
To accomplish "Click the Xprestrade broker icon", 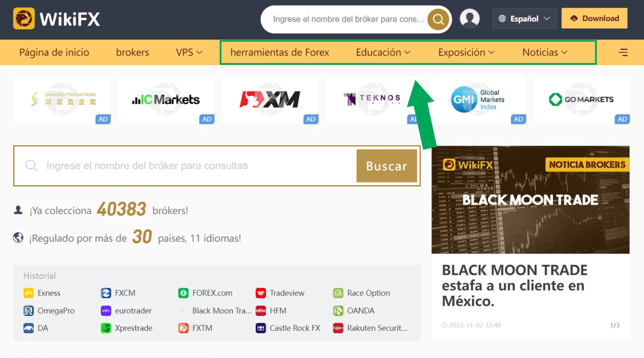I will point(106,328).
